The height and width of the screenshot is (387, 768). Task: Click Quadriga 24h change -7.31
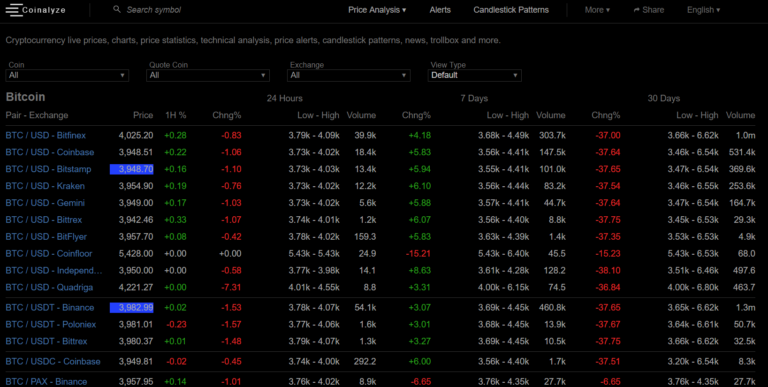(231, 288)
